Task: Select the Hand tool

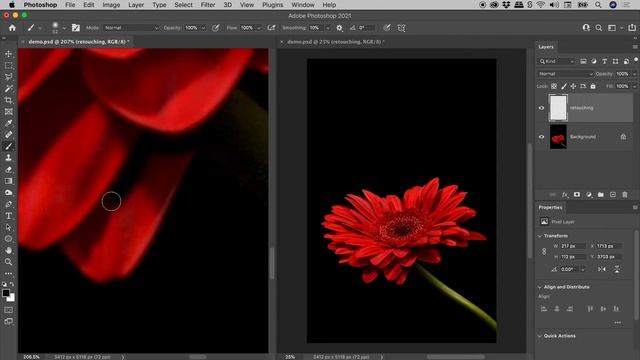Action: click(x=8, y=250)
